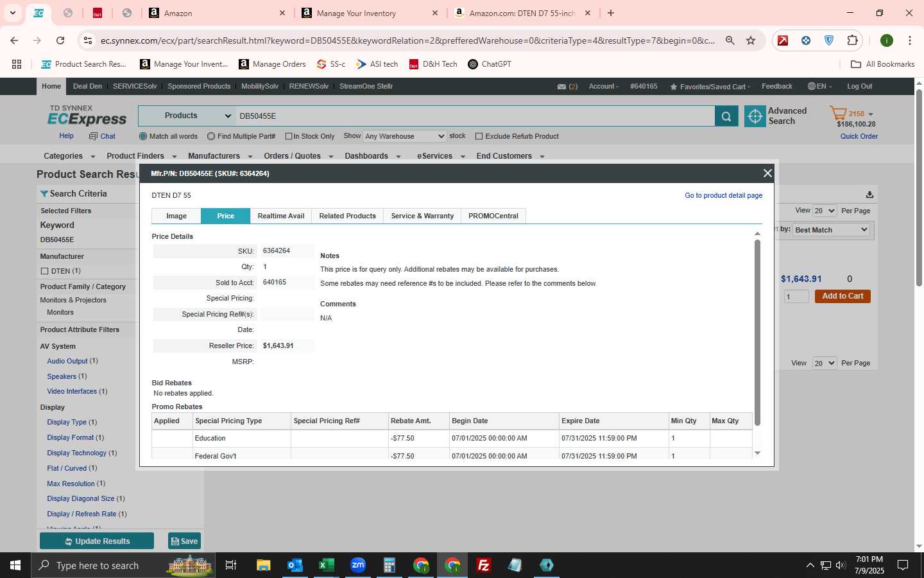Open Windows Start menu
Viewport: 924px width, 578px height.
pos(15,565)
